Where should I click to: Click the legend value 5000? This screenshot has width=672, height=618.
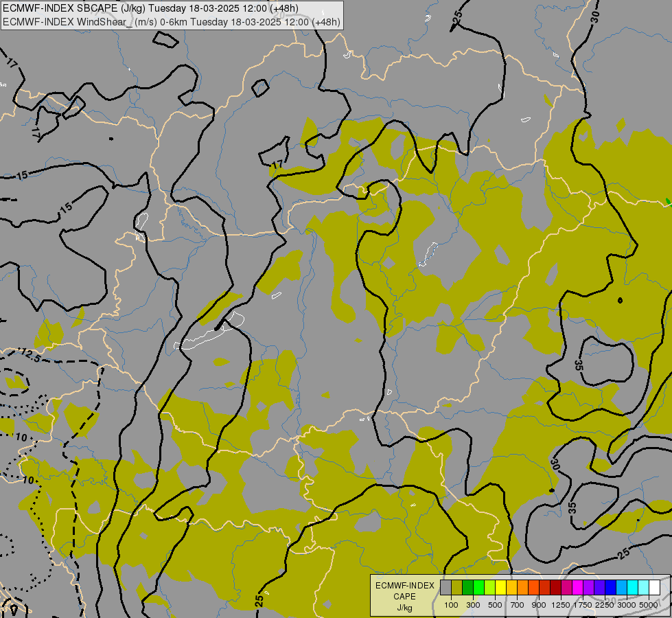click(x=649, y=605)
